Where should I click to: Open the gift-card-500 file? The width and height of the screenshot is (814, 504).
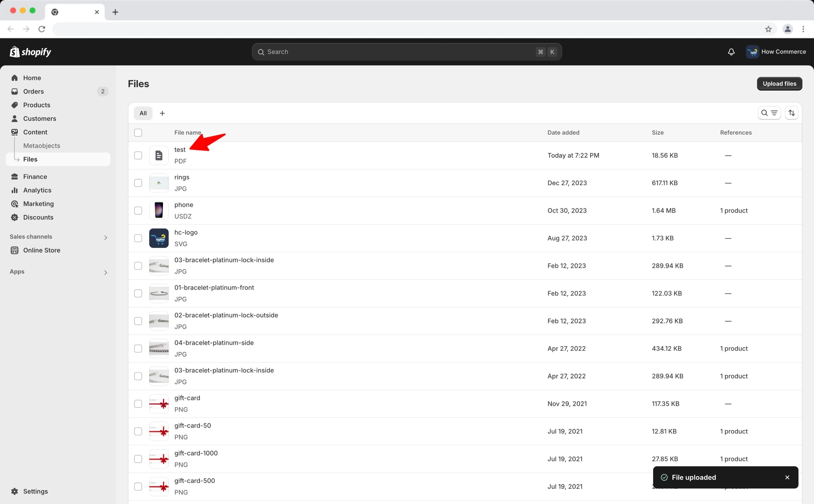(194, 481)
